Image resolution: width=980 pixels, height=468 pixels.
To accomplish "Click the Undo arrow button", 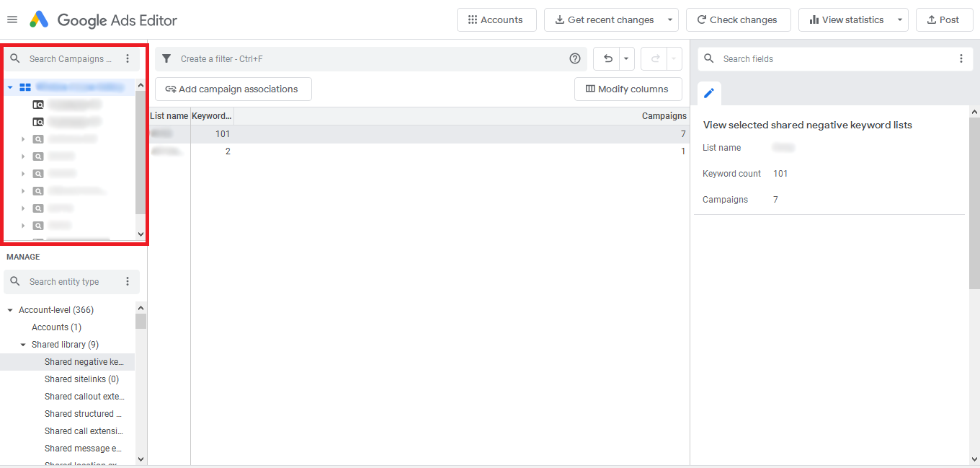I will (x=608, y=59).
